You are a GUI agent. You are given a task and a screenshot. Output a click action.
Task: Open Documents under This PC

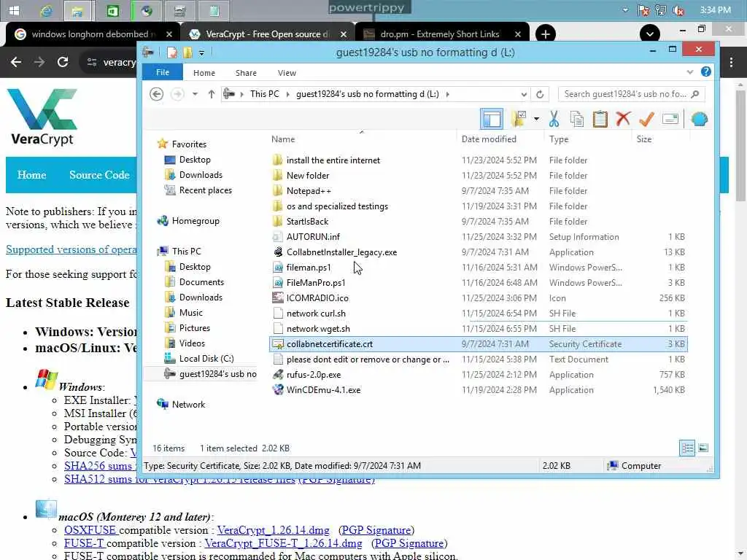pyautogui.click(x=201, y=282)
